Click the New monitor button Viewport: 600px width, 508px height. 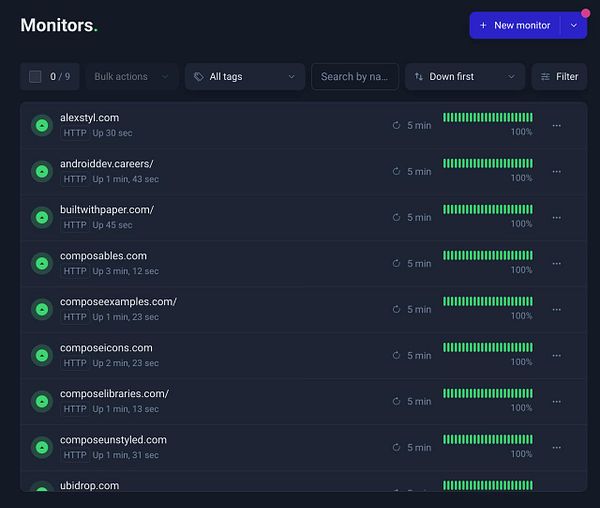pyautogui.click(x=515, y=25)
